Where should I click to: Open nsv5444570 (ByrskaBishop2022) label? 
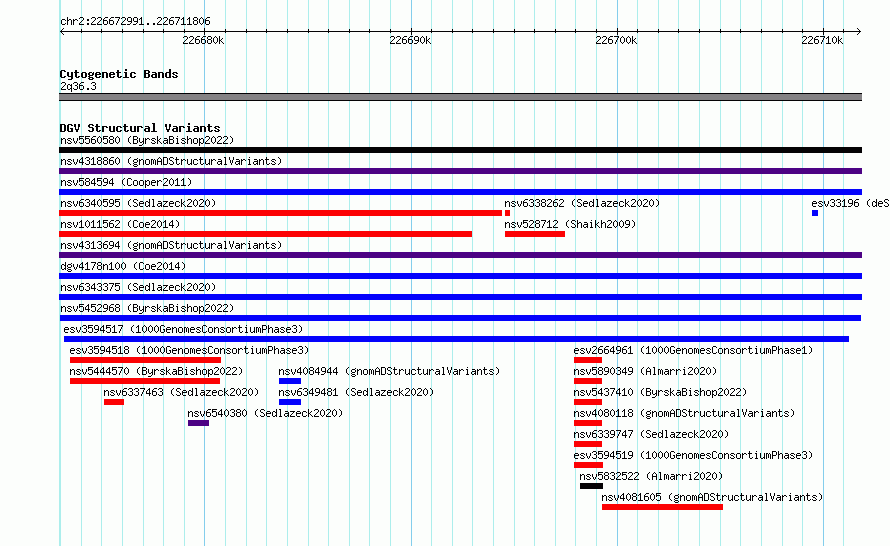click(x=156, y=371)
